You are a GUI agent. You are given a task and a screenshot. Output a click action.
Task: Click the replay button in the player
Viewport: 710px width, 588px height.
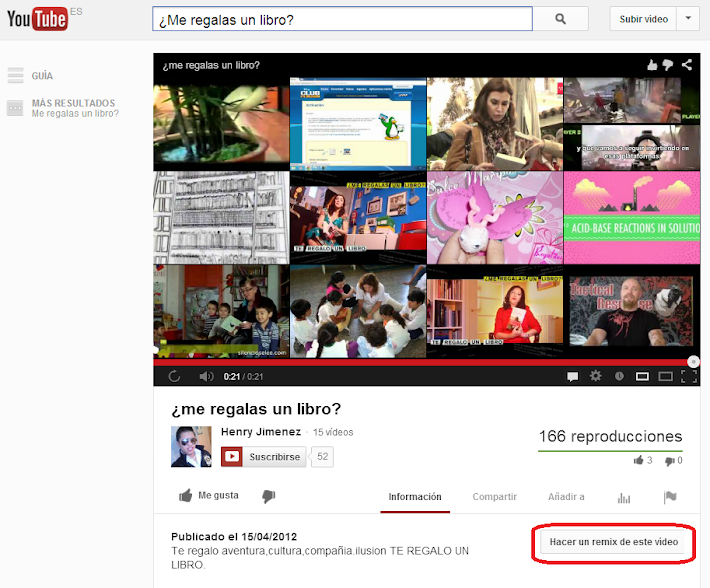(x=175, y=376)
